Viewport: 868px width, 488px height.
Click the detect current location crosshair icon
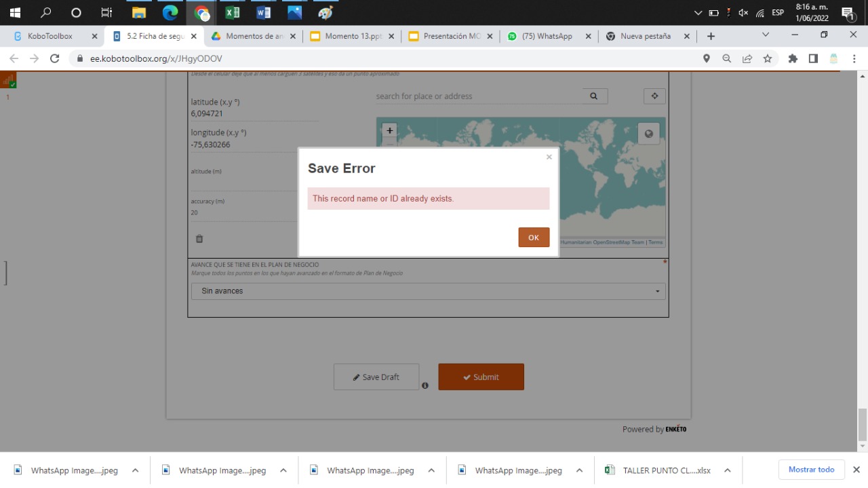point(654,96)
